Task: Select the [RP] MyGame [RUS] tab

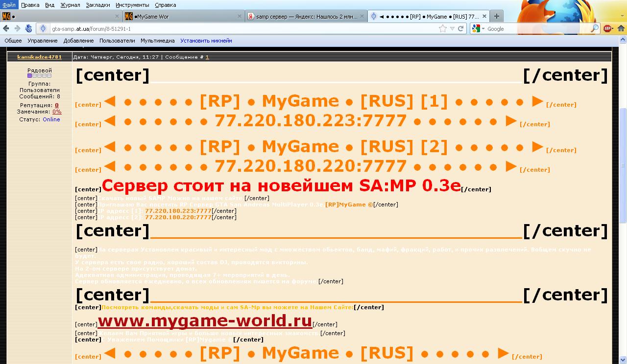Action: [x=428, y=16]
